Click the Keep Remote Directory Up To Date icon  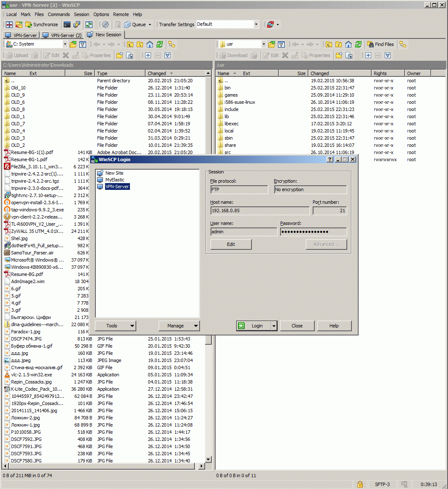(x=89, y=24)
